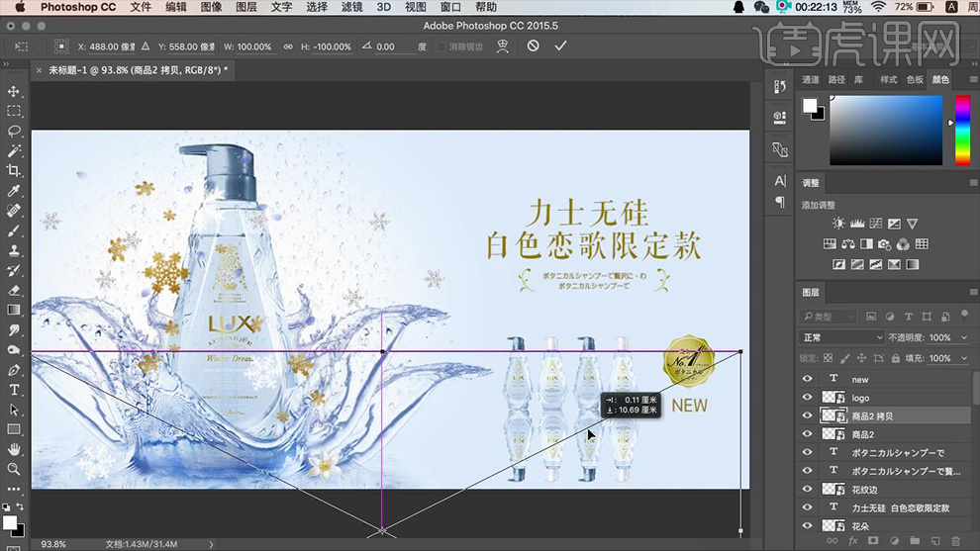Screen dimensions: 980x551
Task: Open the 图层 menu
Action: click(x=246, y=7)
